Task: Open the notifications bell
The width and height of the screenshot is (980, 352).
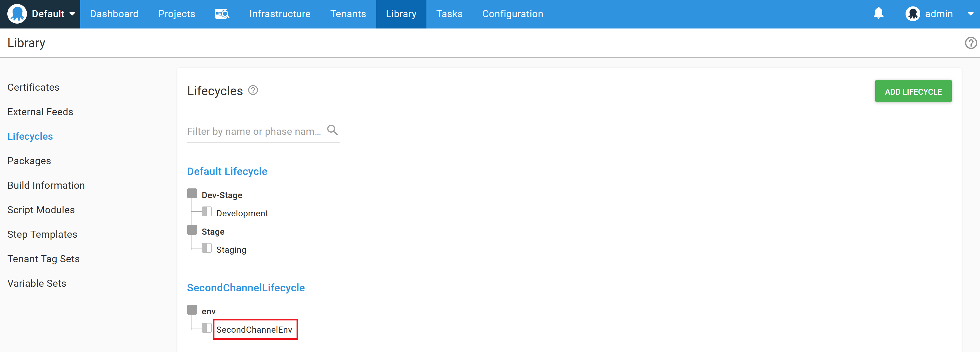Action: [878, 13]
